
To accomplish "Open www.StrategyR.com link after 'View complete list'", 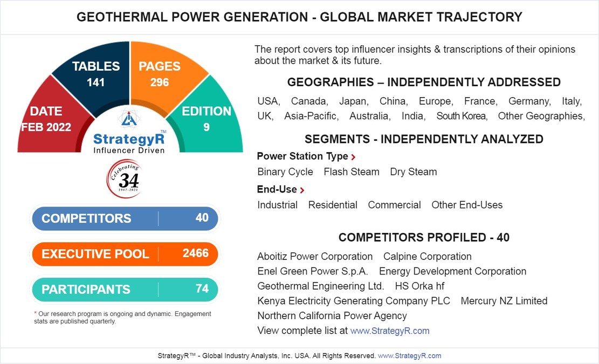I will (x=390, y=331).
